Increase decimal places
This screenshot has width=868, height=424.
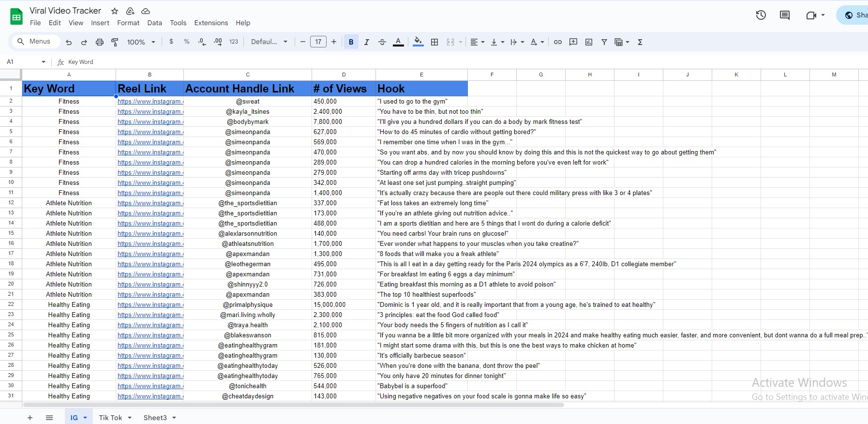pyautogui.click(x=218, y=42)
